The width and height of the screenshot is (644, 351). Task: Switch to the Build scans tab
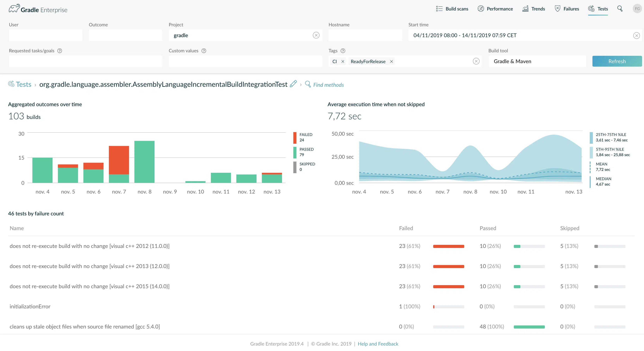452,9
